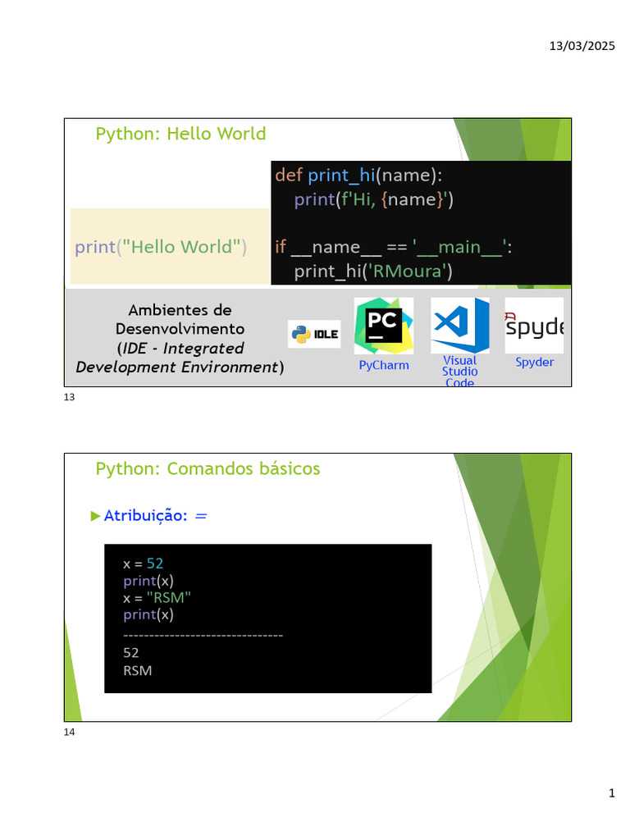Click the print("Hello World") code box
Viewport: 630px width, 840px height.
170,246
